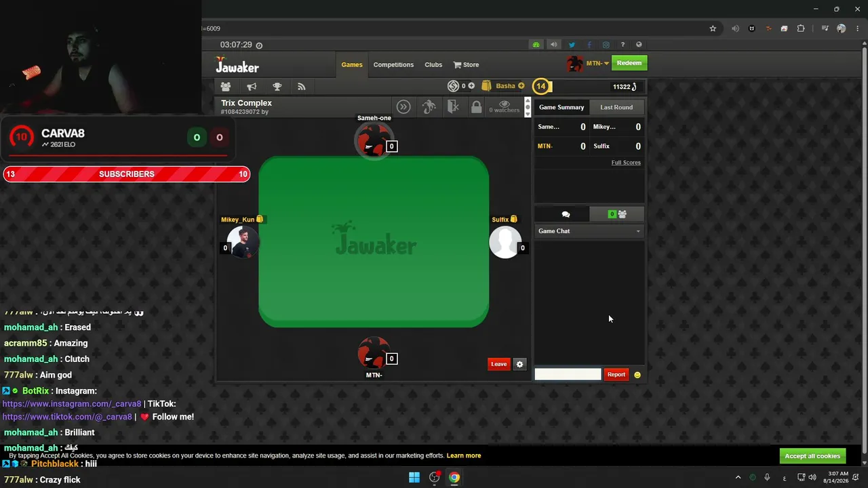868x488 pixels.
Task: Select the Last Round tab
Action: (x=616, y=107)
